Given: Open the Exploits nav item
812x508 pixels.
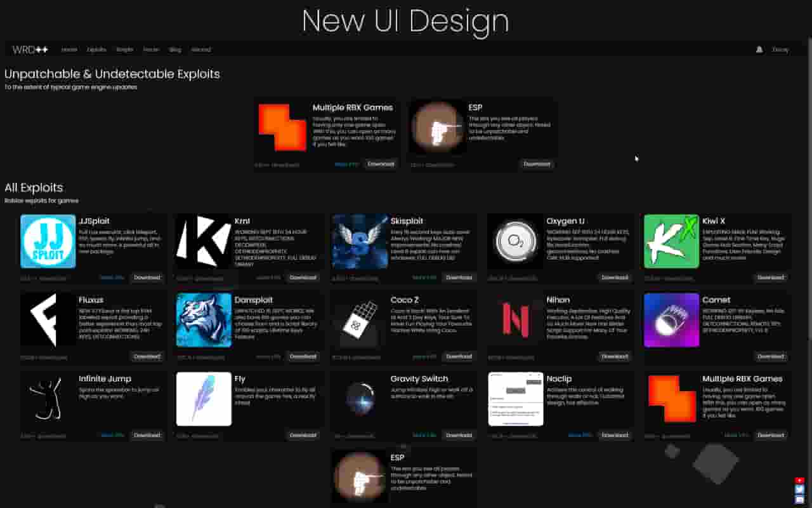Looking at the screenshot, I should coord(96,50).
